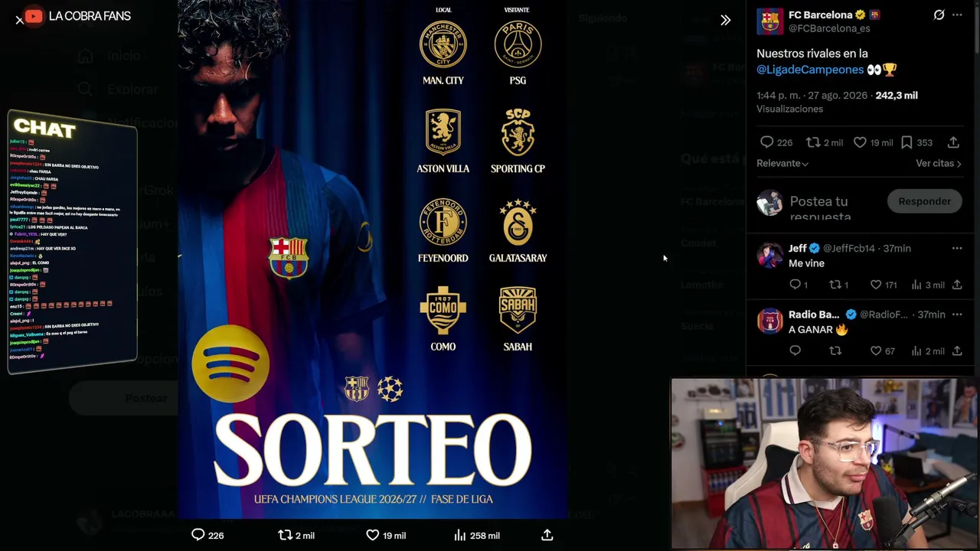The height and width of the screenshot is (551, 980).
Task: Open Grok explain icon on FC Barcelona tweet
Action: tap(939, 15)
